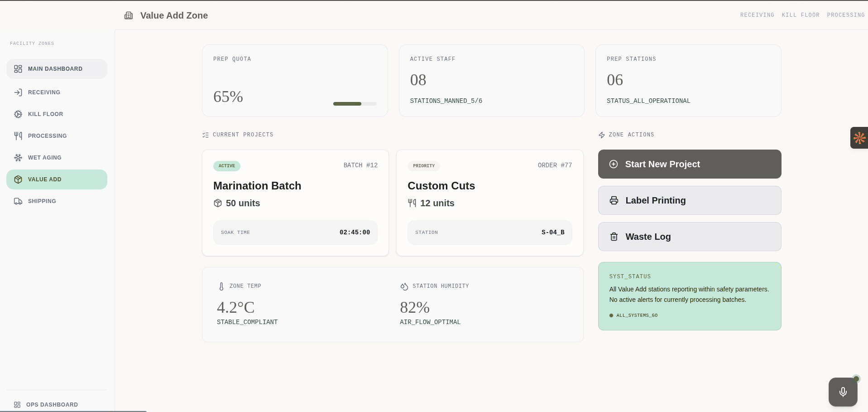This screenshot has height=412, width=868.
Task: Click the Processing utensils icon in sidebar
Action: click(18, 136)
